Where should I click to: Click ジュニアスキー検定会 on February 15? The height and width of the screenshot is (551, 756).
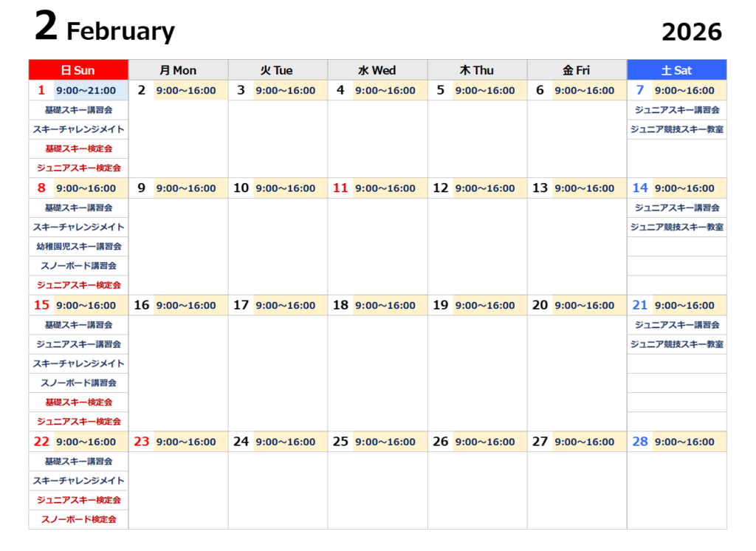coord(78,421)
